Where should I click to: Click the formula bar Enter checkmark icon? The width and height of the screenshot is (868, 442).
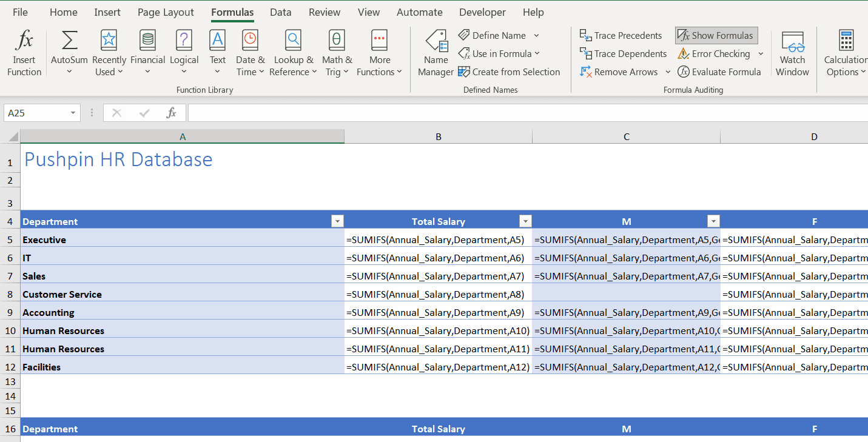[x=144, y=113]
